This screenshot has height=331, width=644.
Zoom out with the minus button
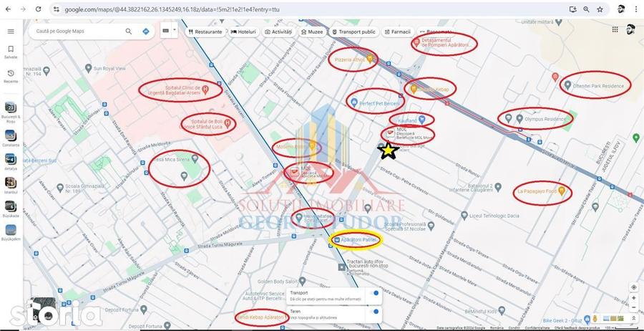[x=634, y=307]
